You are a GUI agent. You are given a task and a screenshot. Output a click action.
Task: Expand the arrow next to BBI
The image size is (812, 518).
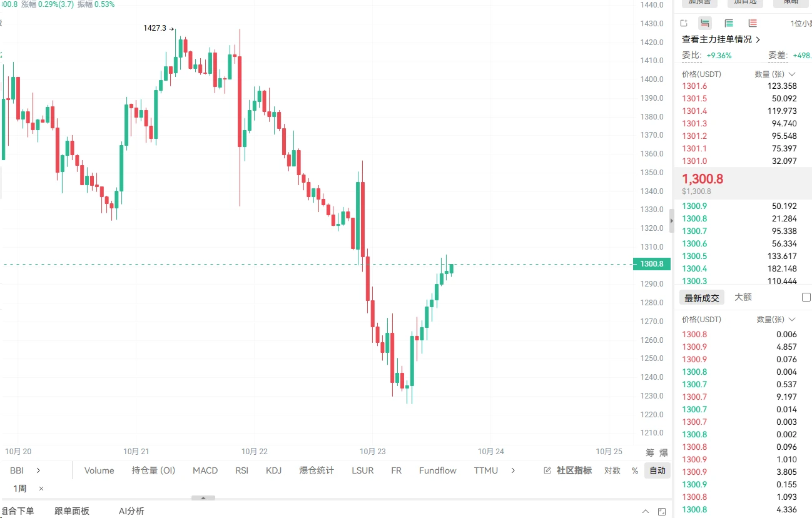pos(38,470)
